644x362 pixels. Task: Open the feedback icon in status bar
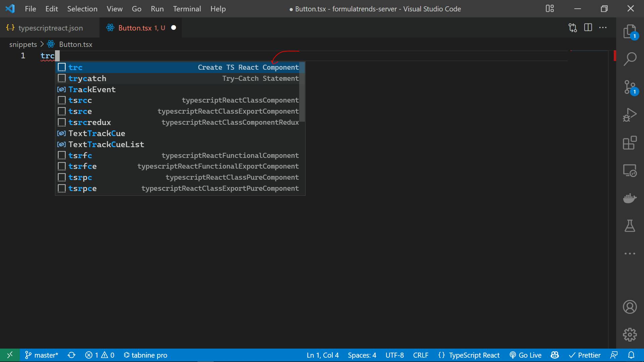(614, 355)
